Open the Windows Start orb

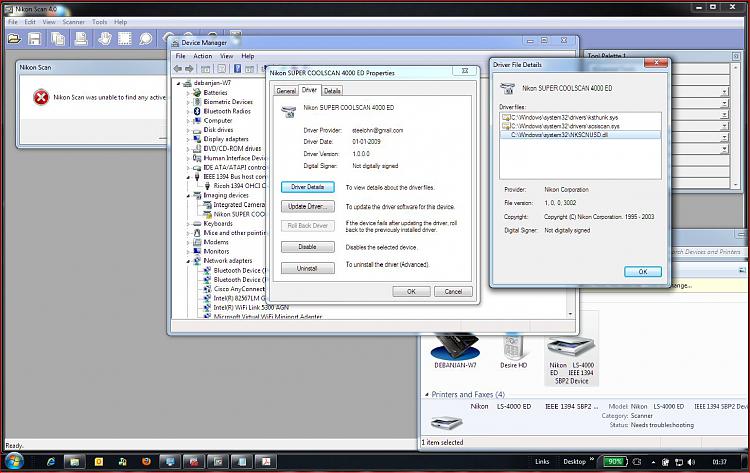(14, 462)
